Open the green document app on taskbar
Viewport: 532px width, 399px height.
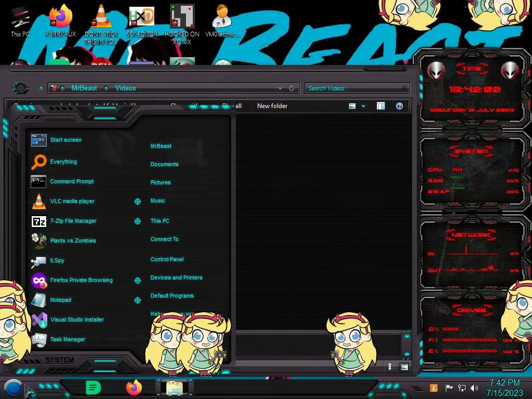click(94, 388)
